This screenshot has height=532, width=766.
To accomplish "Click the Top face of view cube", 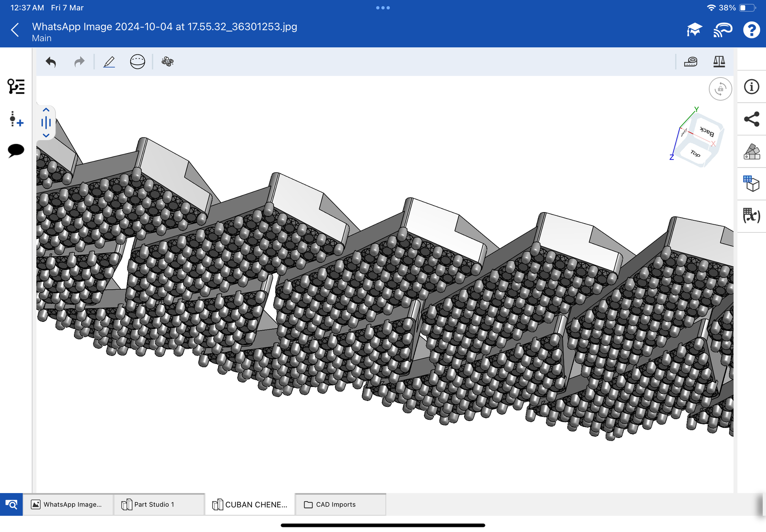I will [696, 154].
